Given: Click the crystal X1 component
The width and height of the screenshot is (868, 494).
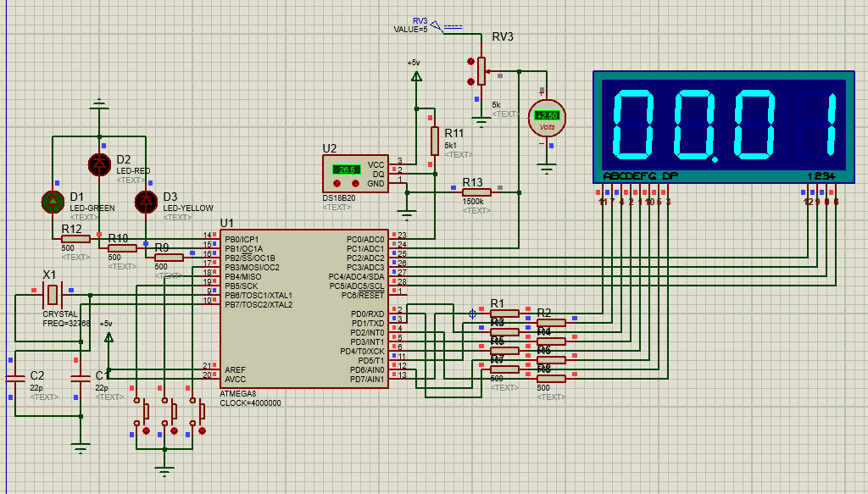Looking at the screenshot, I should tap(53, 295).
